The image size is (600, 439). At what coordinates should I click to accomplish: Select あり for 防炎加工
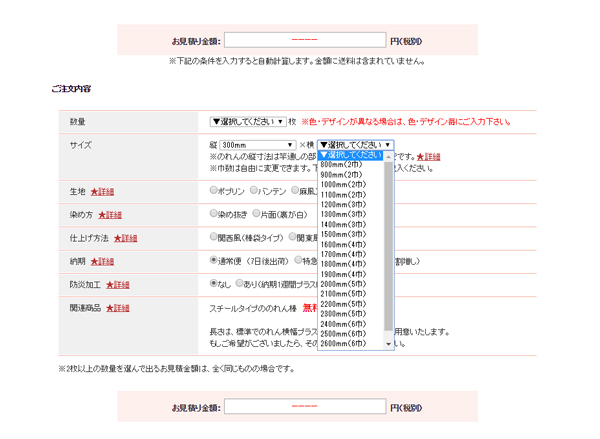click(x=239, y=283)
